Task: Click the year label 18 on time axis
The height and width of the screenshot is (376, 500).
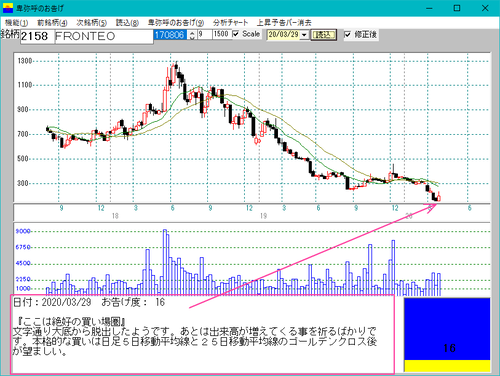Action: tap(115, 216)
